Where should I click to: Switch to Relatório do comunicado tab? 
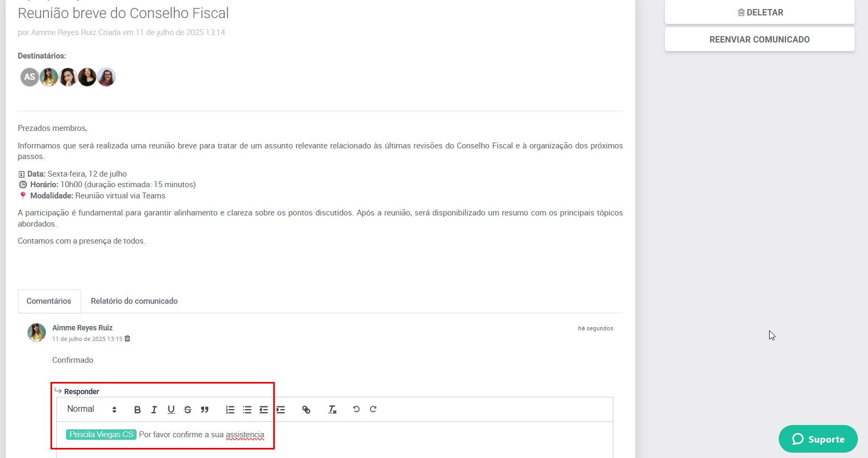tap(134, 301)
